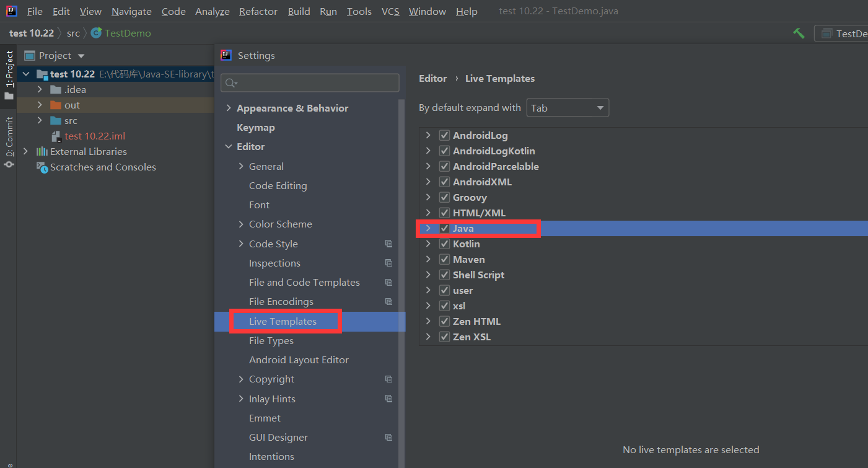Open the default expand key dropdown

coord(568,108)
